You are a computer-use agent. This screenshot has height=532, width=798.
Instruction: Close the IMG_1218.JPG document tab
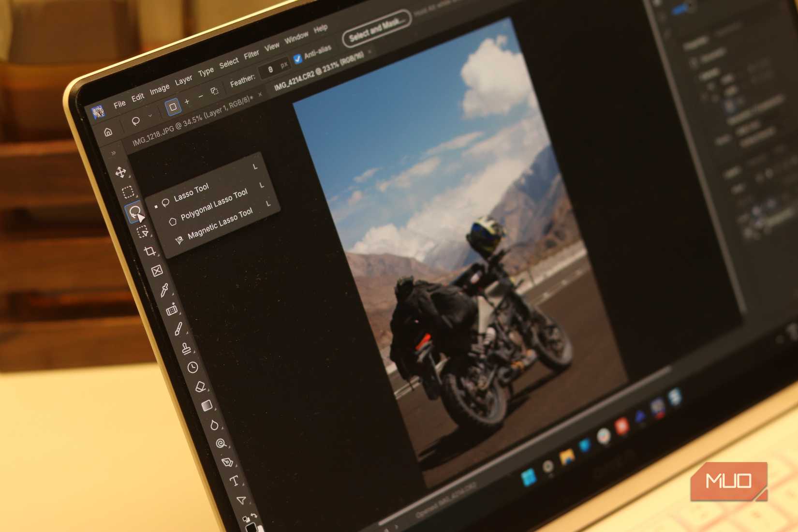[x=260, y=95]
